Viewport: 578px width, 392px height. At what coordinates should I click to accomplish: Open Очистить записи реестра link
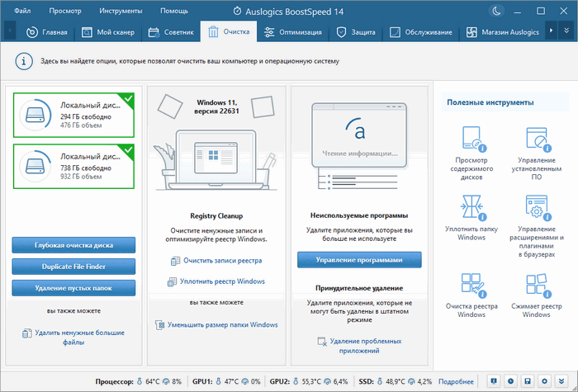[223, 261]
